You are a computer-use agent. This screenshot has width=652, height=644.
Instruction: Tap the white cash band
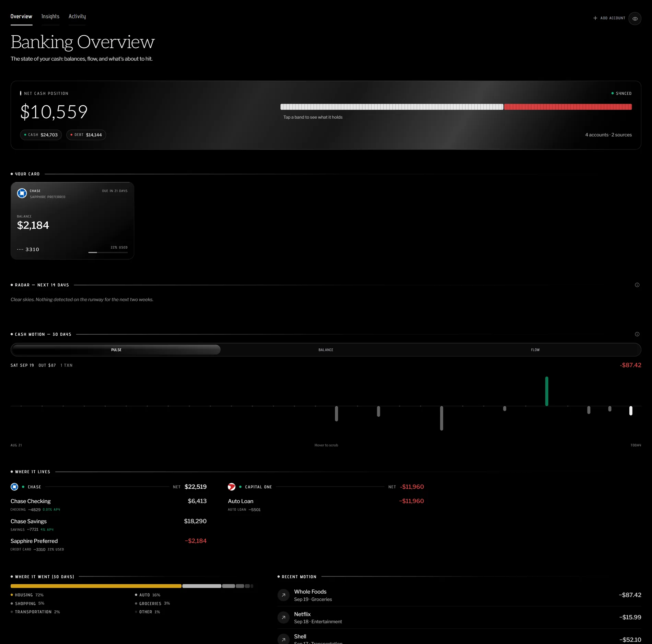[x=392, y=107]
